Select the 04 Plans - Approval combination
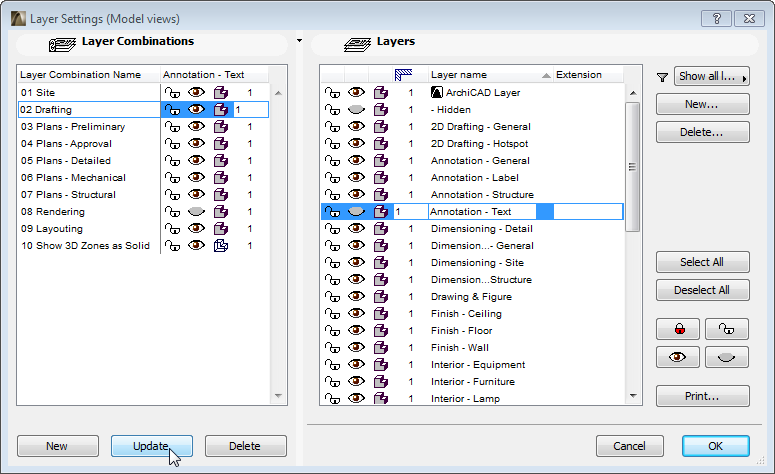 click(x=66, y=144)
